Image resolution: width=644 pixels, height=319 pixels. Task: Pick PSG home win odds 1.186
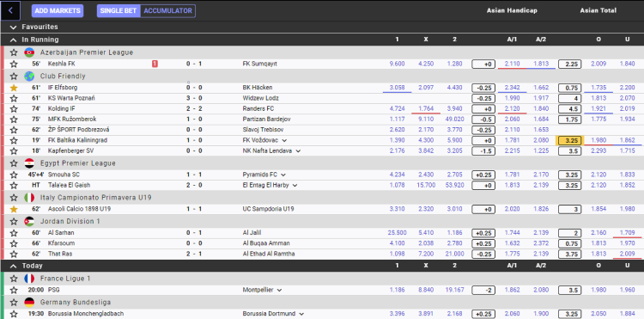pyautogui.click(x=397, y=290)
